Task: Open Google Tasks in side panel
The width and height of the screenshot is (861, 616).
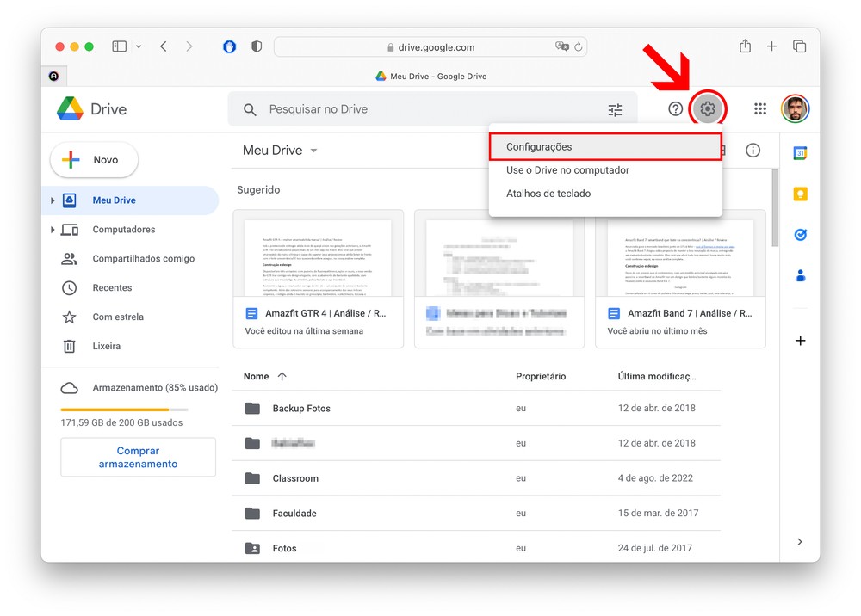Action: [x=800, y=234]
